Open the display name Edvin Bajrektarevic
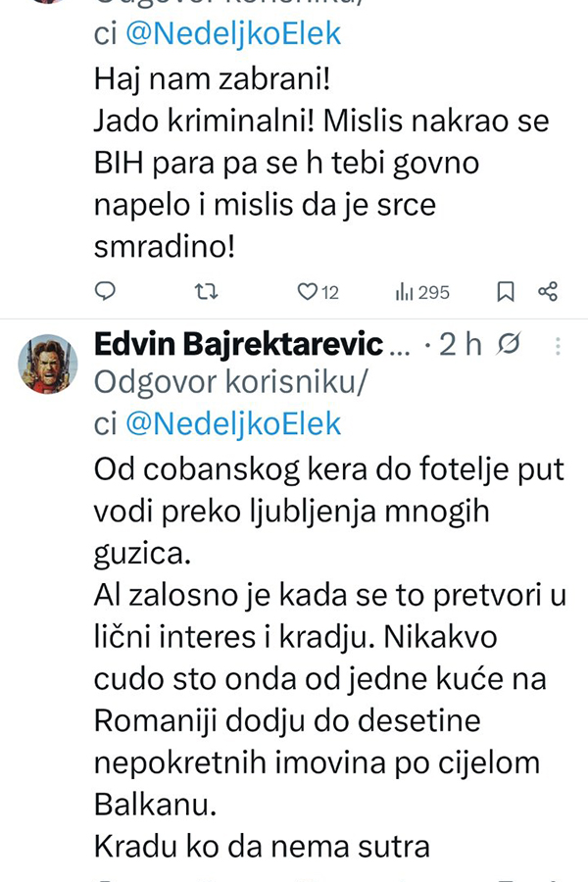This screenshot has height=882, width=588. (x=238, y=345)
